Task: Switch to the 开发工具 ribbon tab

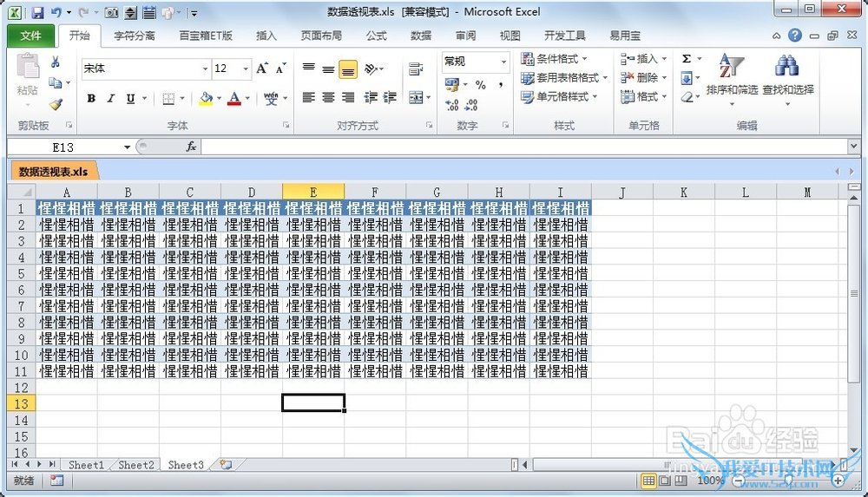Action: [565, 36]
